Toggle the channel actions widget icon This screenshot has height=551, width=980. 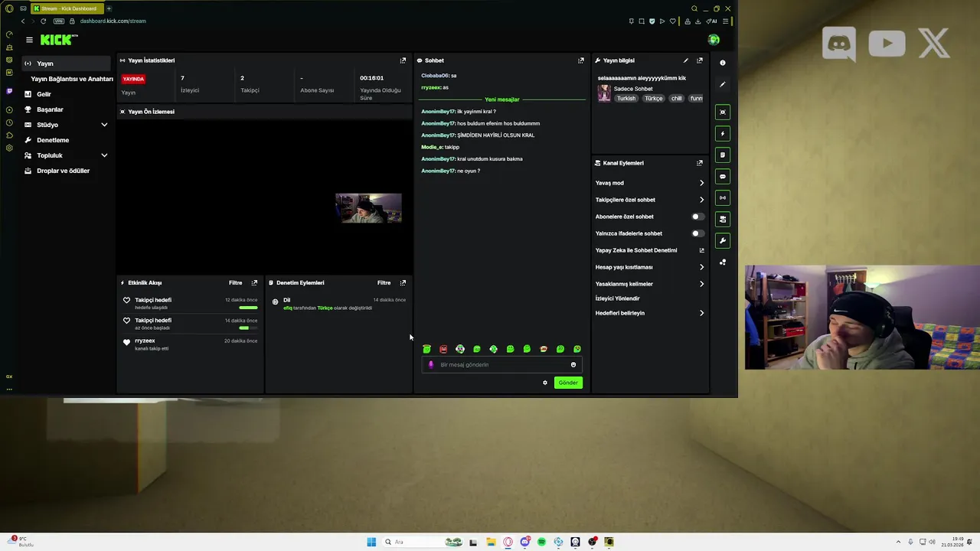723,220
